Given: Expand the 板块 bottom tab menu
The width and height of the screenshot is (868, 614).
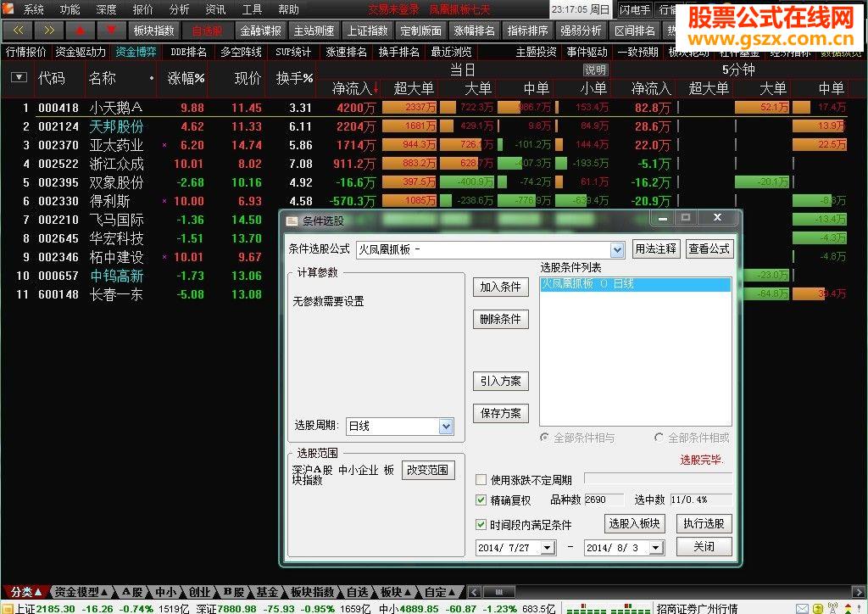Looking at the screenshot, I should click(395, 592).
